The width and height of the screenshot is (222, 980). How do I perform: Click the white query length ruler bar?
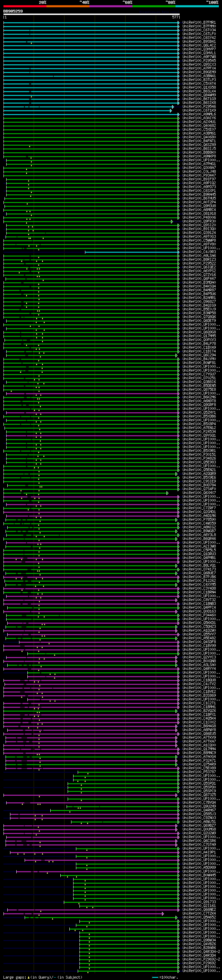(x=92, y=15)
